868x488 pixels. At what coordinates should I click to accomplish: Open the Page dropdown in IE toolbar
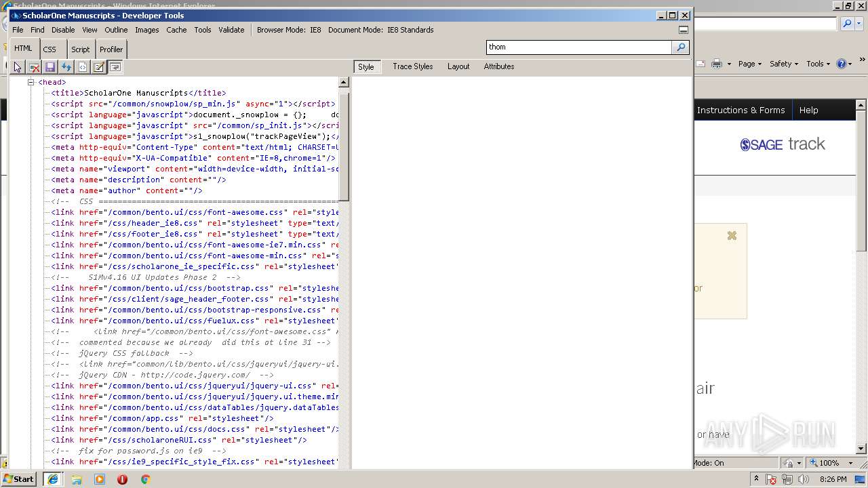pyautogui.click(x=750, y=64)
